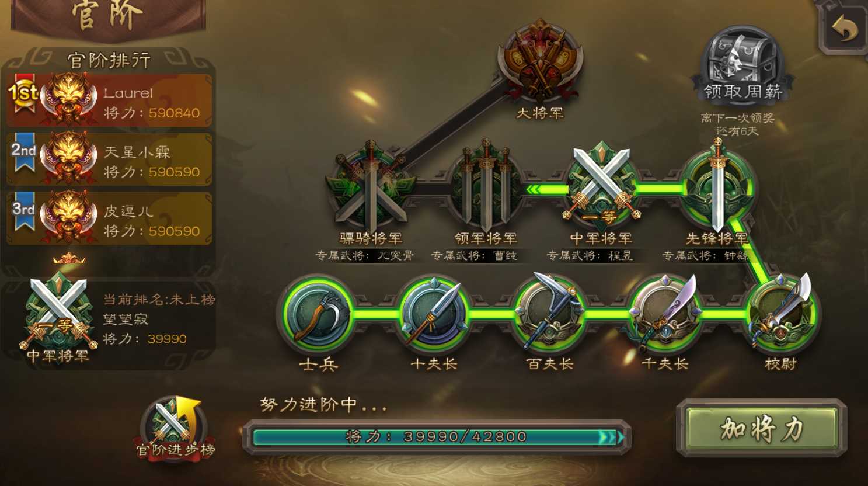Open the 中军将军 crossed swords badge

[601, 187]
